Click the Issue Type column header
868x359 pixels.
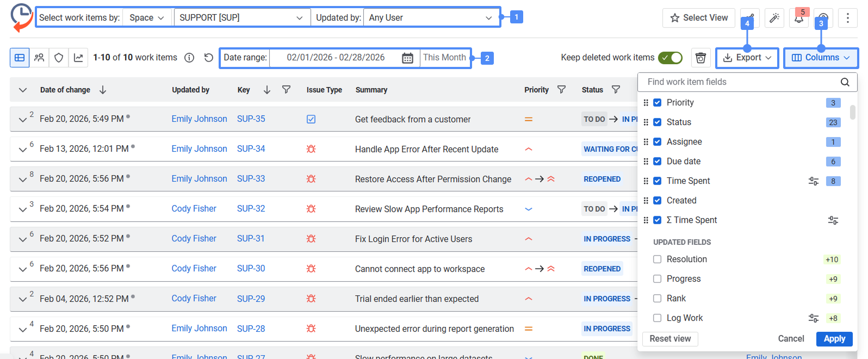coord(324,90)
